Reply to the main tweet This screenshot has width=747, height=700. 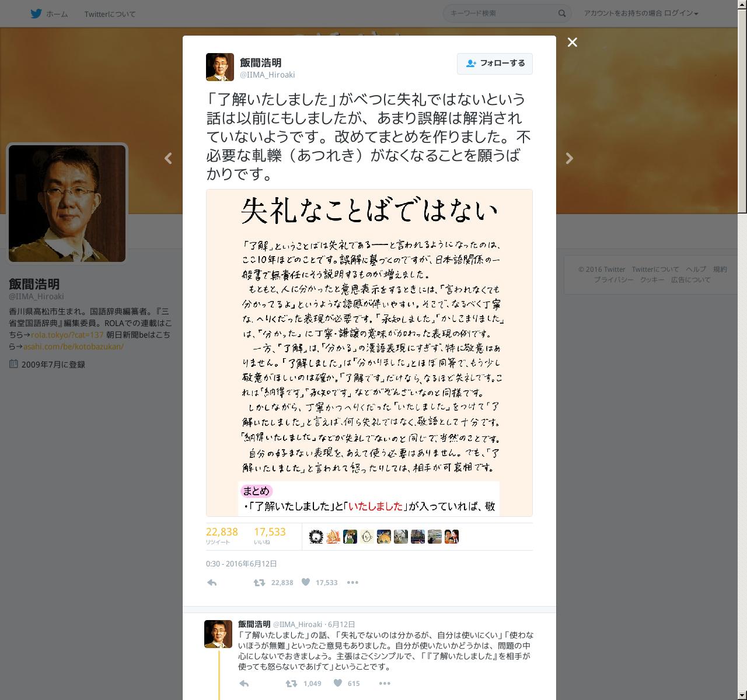coord(212,582)
